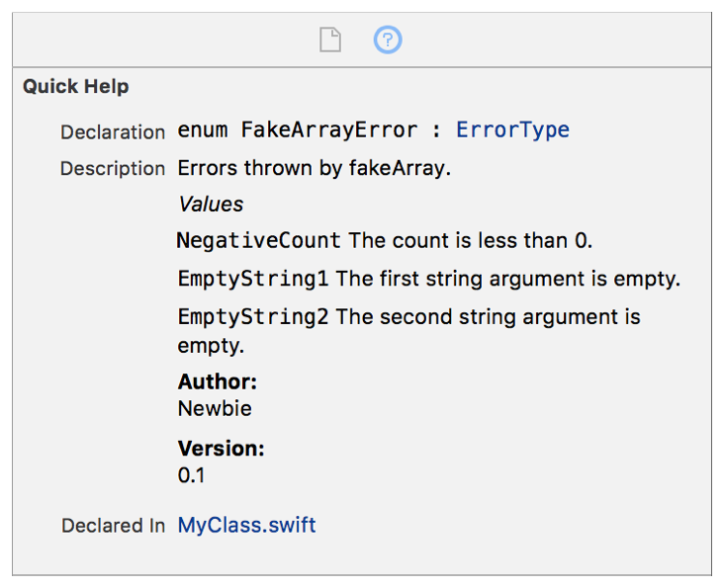Click the EmptyString1 value name
This screenshot has height=588, width=724.
[252, 279]
